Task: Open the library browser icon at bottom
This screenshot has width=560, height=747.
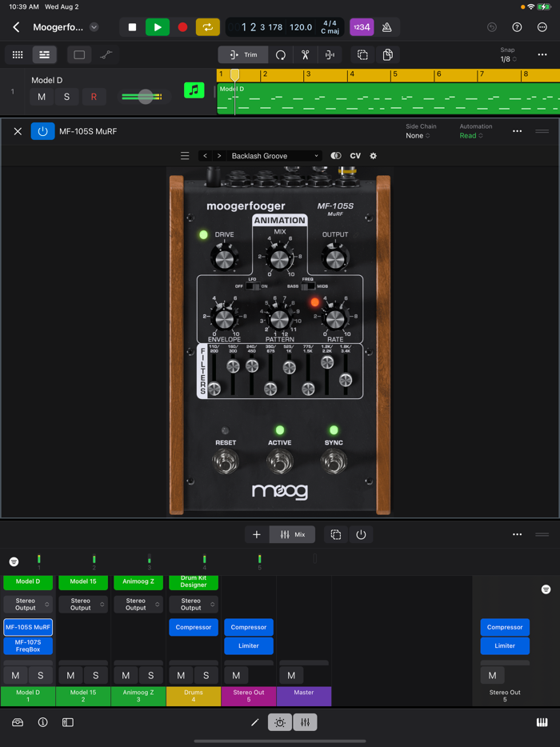Action: [18, 722]
